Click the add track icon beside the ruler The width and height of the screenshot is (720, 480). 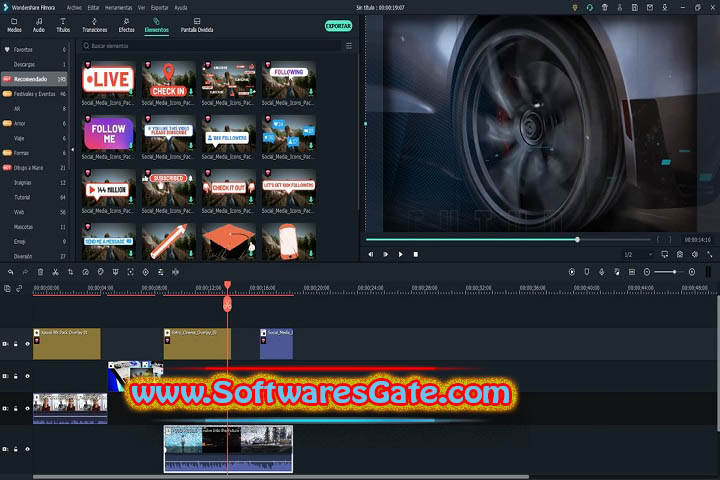coord(7,288)
